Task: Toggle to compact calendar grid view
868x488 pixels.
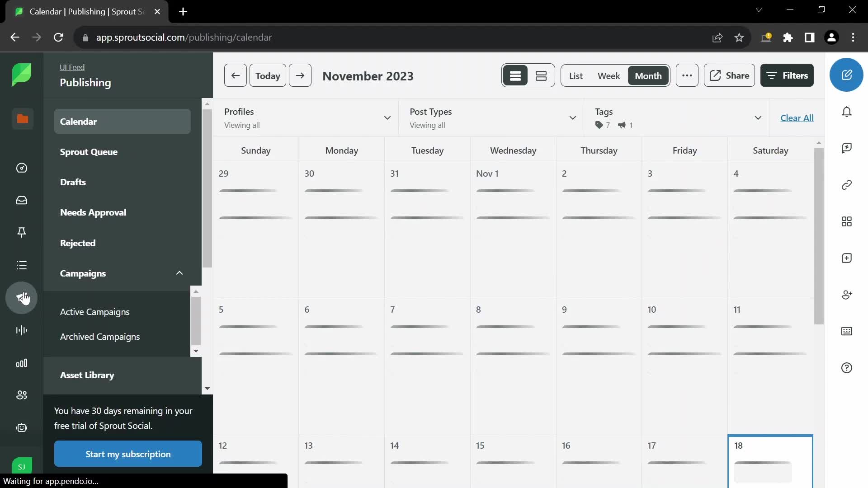Action: click(x=541, y=75)
